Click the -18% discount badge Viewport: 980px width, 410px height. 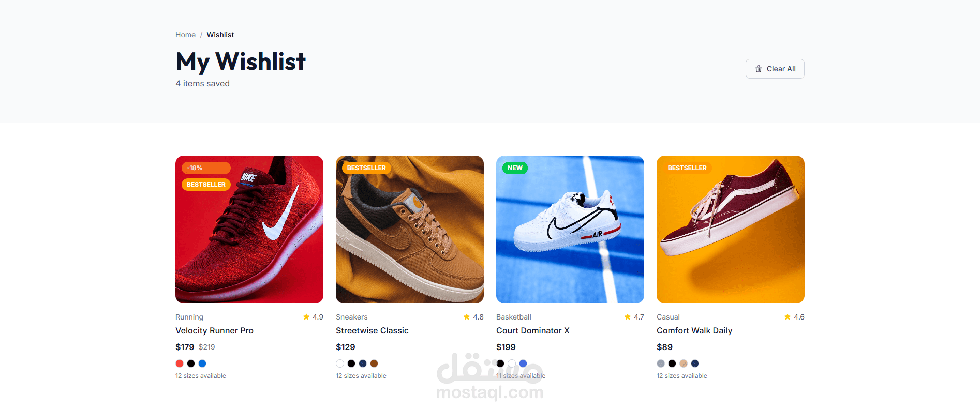point(206,168)
